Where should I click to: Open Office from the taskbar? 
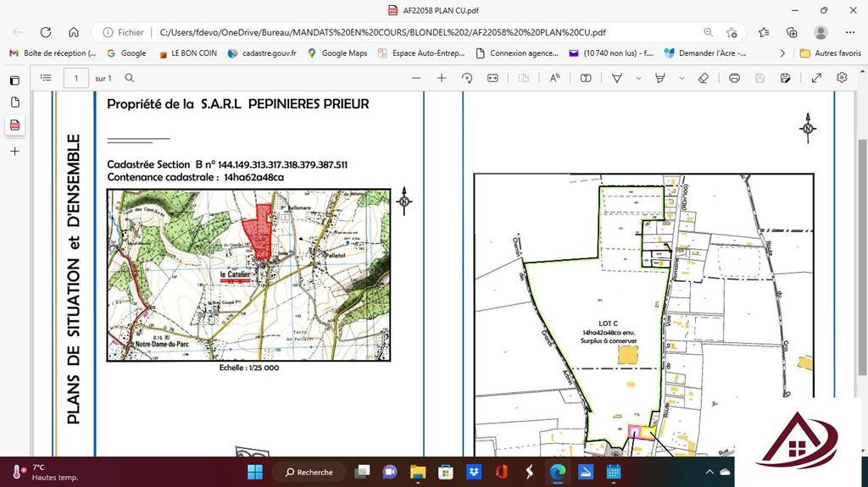[502, 472]
